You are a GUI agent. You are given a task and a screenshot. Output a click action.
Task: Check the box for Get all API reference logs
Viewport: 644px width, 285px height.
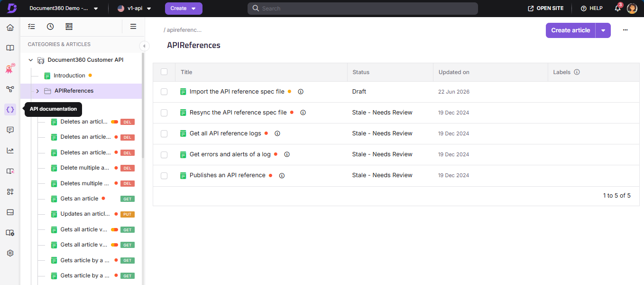(x=164, y=134)
